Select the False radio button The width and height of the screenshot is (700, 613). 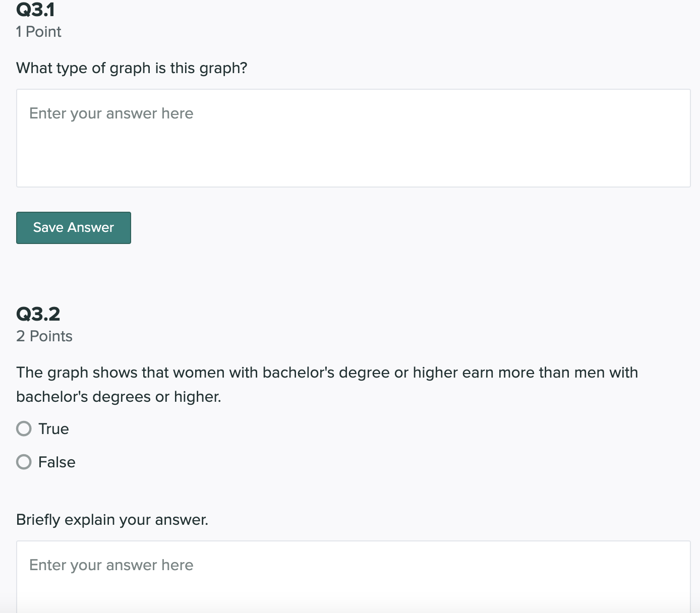click(23, 462)
